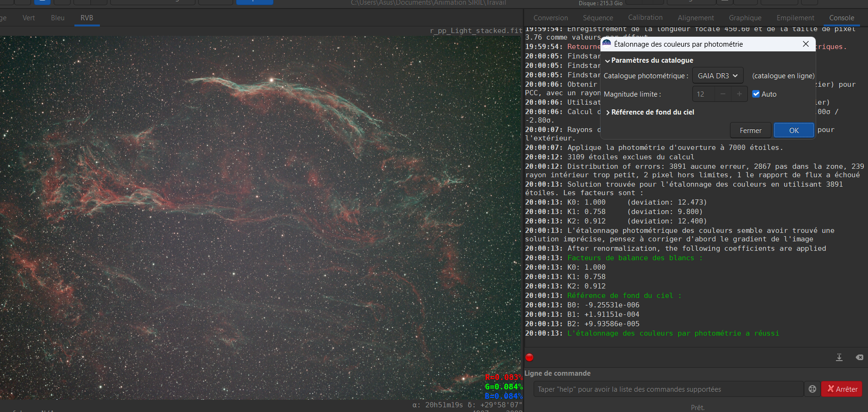Click the round icon beside the command line field
Screen dimensions: 868x412
point(812,389)
